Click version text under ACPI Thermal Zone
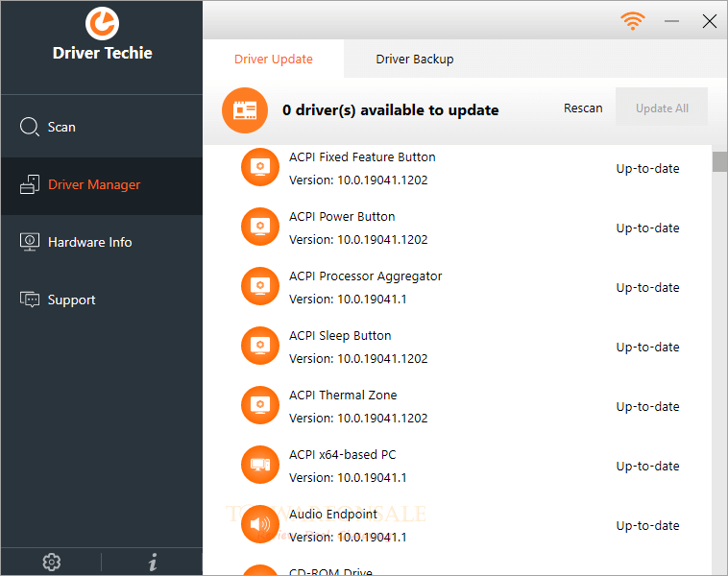This screenshot has height=576, width=728. [x=358, y=418]
